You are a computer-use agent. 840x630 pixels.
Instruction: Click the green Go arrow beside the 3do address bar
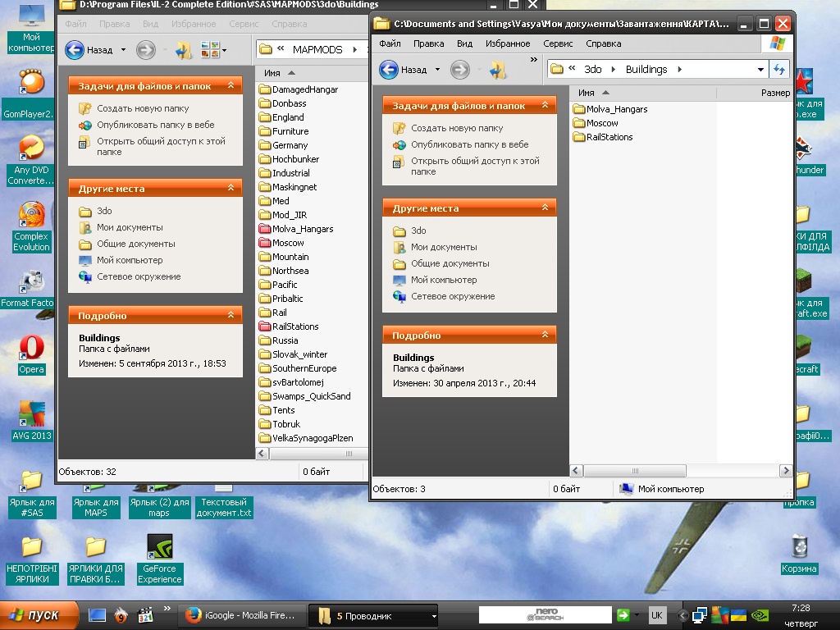coord(779,70)
